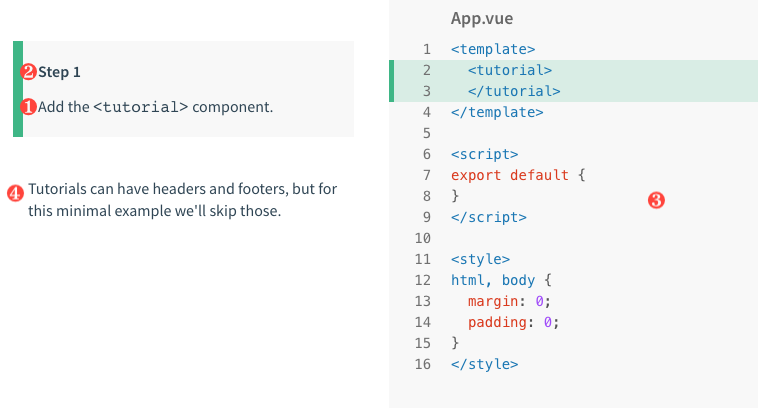The width and height of the screenshot is (758, 408).
Task: Click line number 10 in gutter
Action: coord(423,238)
